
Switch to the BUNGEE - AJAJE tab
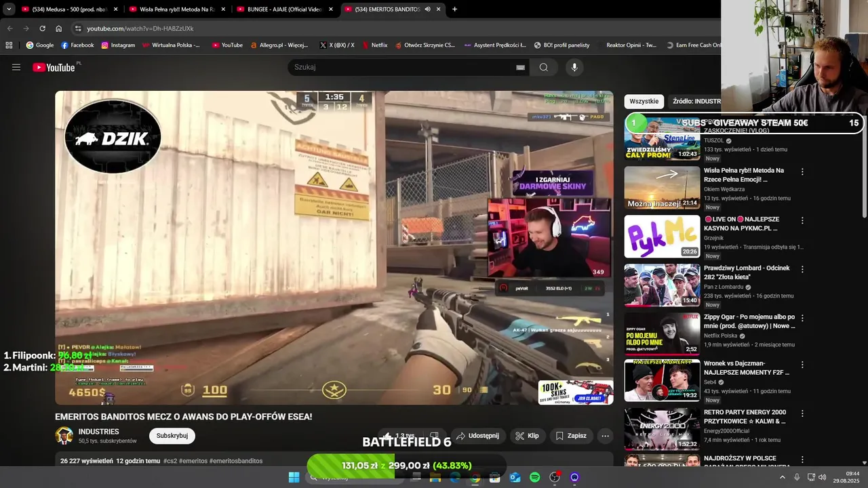pos(283,9)
